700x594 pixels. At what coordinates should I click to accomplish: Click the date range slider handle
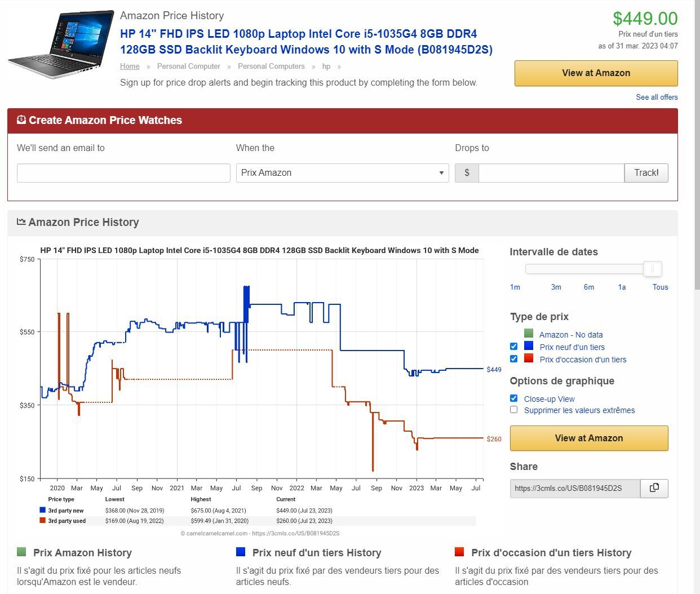(652, 269)
